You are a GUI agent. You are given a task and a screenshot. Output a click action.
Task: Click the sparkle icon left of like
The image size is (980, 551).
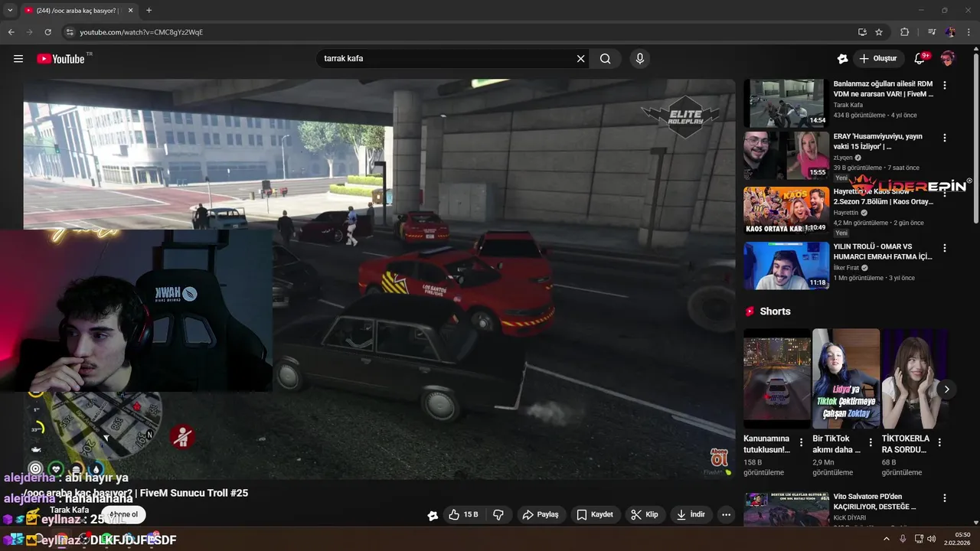[433, 515]
